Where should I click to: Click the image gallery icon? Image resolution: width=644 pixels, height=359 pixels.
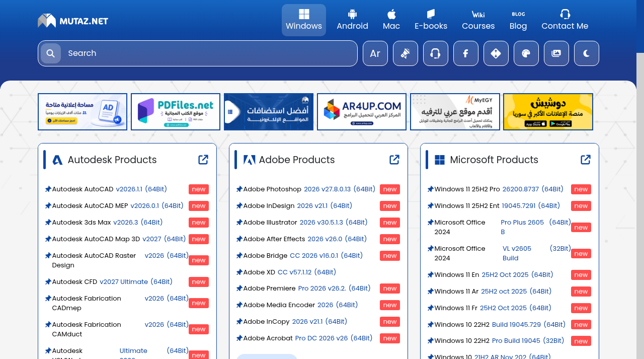(x=556, y=53)
